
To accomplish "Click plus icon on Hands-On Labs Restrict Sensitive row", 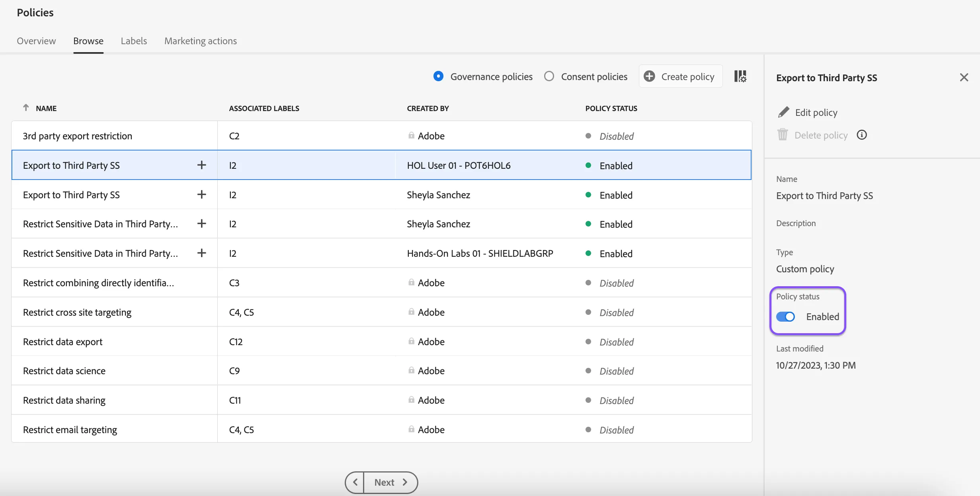I will [202, 253].
